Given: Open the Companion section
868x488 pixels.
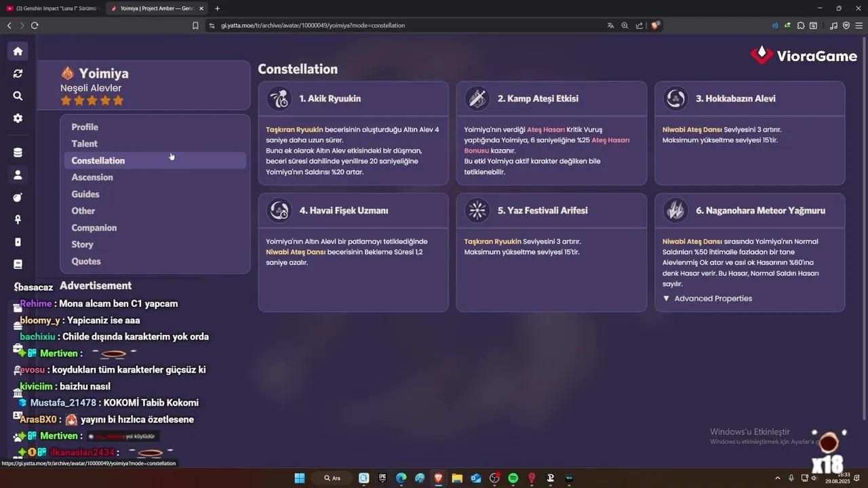Looking at the screenshot, I should (x=155, y=228).
